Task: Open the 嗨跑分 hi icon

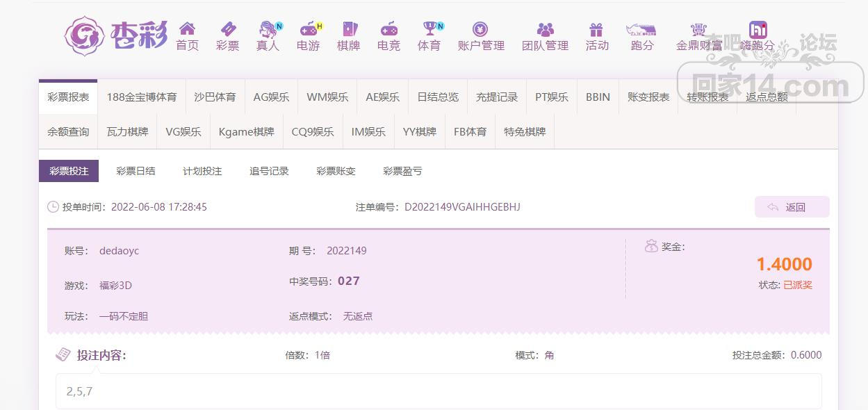Action: pos(758,29)
